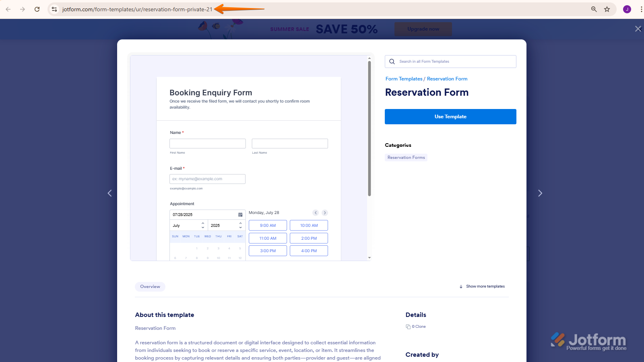This screenshot has height=362, width=644.
Task: Open Reservation Form breadcrumb link
Action: point(447,79)
